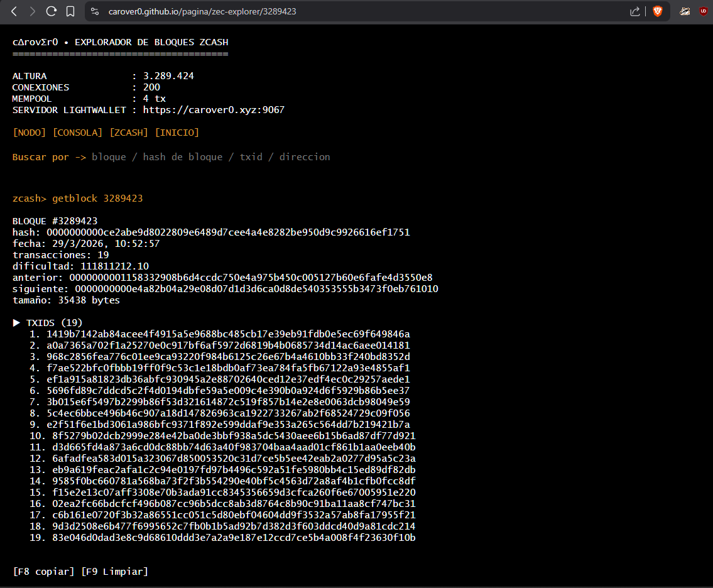Image resolution: width=713 pixels, height=588 pixels.
Task: Open txid 5 starting ef1a915a
Action: click(228, 379)
